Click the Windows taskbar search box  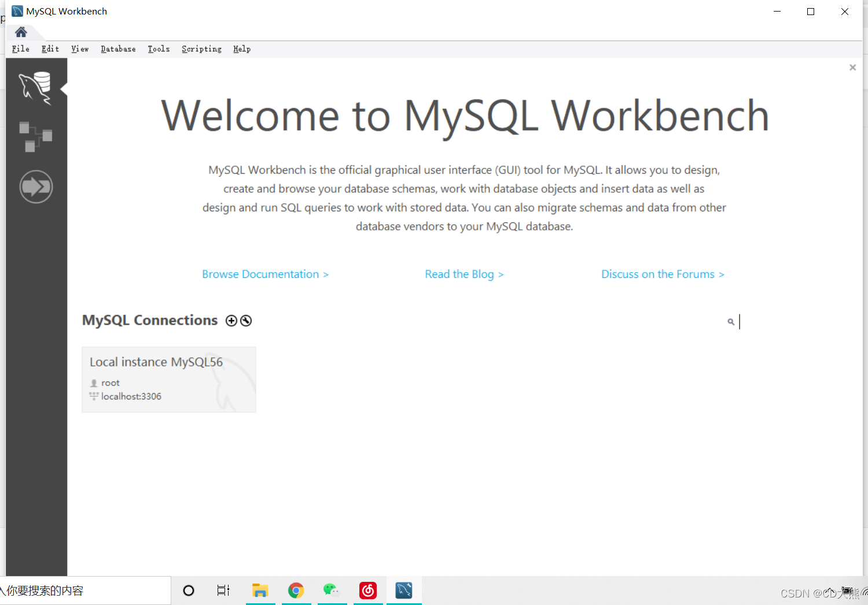click(85, 591)
